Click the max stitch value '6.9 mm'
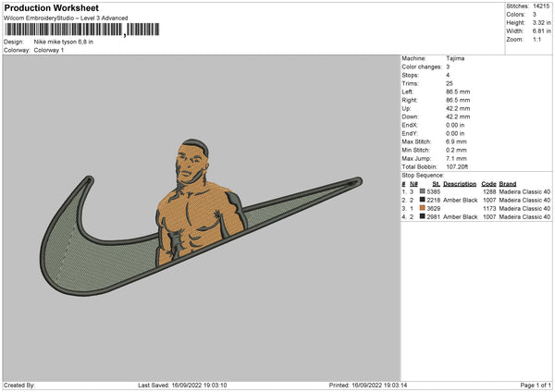Viewport: 555px width, 392px height. click(x=456, y=141)
